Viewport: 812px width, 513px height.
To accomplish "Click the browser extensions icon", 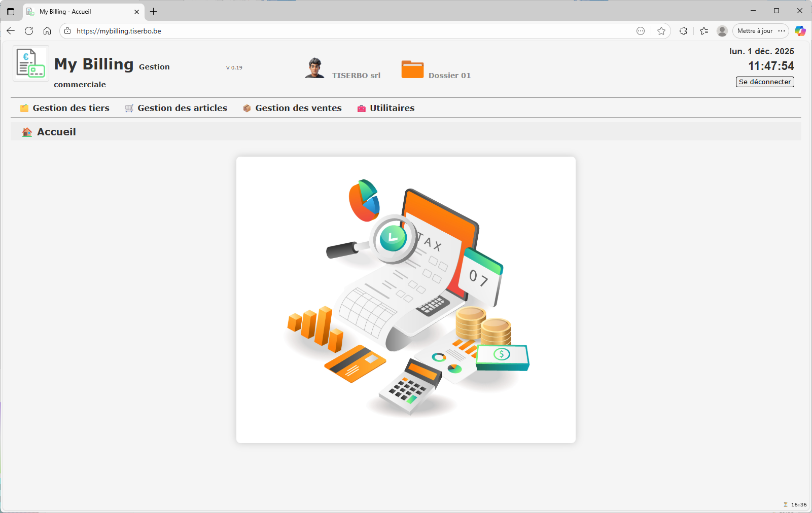I will coord(683,31).
